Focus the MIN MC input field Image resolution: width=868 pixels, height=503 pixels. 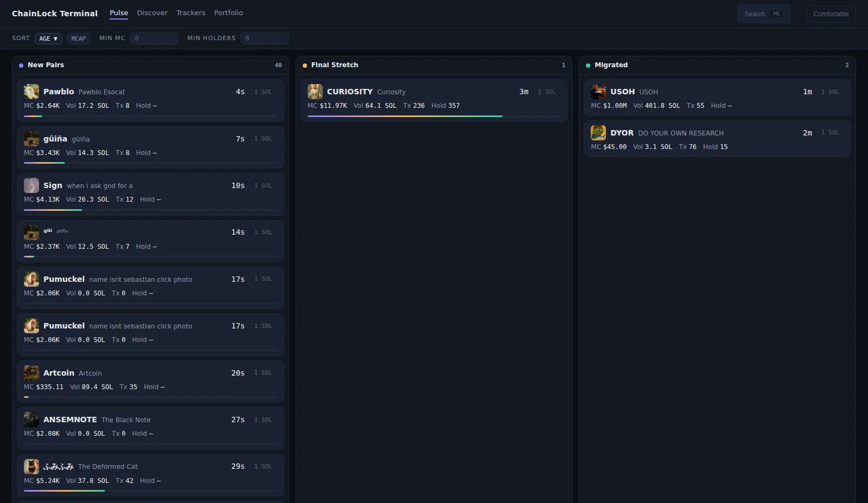point(154,38)
